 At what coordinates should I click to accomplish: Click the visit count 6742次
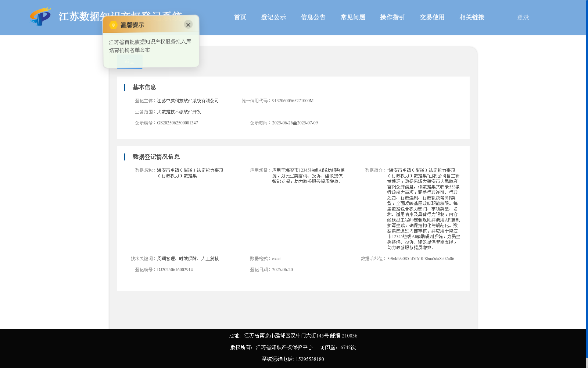[348, 347]
